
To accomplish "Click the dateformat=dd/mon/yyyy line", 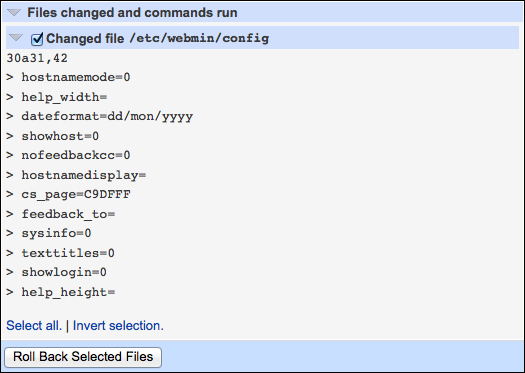I will click(x=100, y=117).
